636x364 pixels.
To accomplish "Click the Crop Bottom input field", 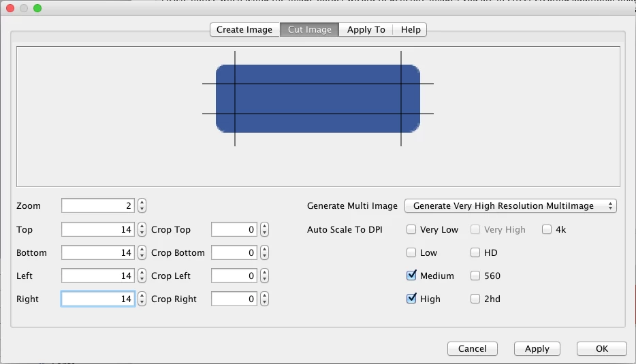I will 234,252.
